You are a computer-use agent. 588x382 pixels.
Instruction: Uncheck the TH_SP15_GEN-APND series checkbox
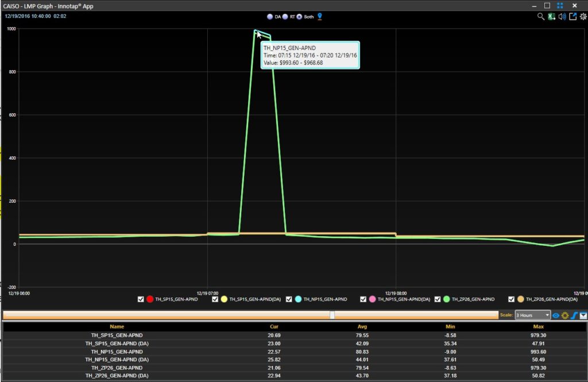pyautogui.click(x=141, y=299)
